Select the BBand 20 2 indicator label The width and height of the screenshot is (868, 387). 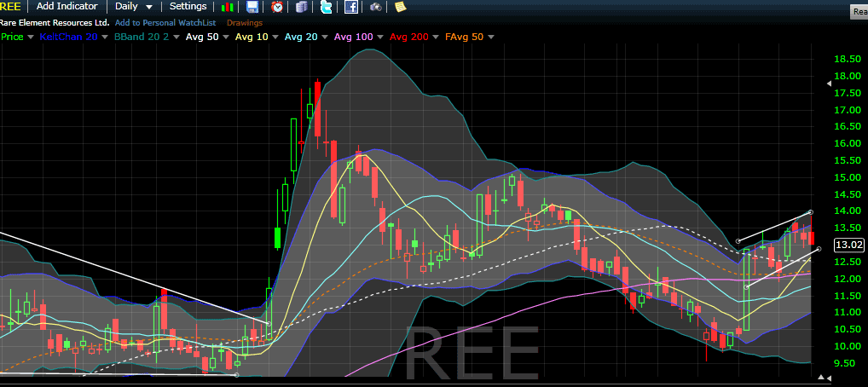(x=142, y=38)
